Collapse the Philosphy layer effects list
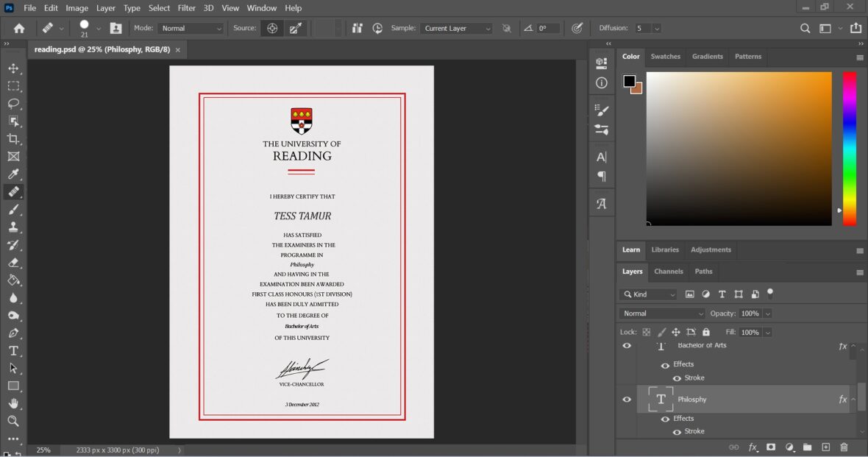Screen dimensions: 868x457 (x=852, y=399)
